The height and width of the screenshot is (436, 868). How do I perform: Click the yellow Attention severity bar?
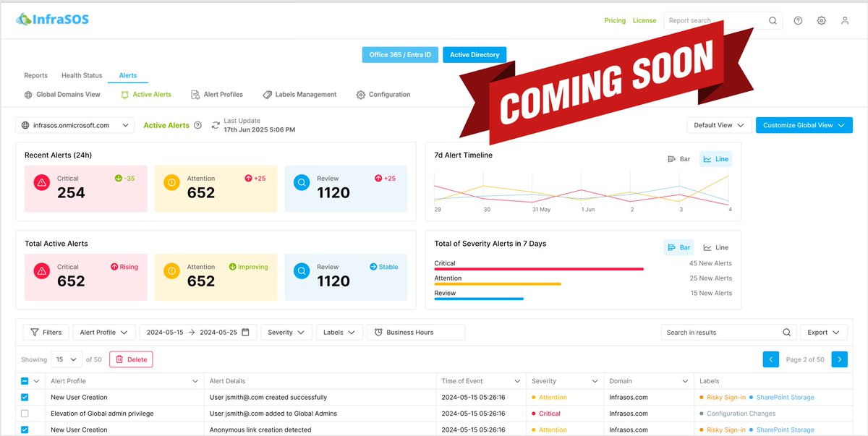tap(498, 284)
